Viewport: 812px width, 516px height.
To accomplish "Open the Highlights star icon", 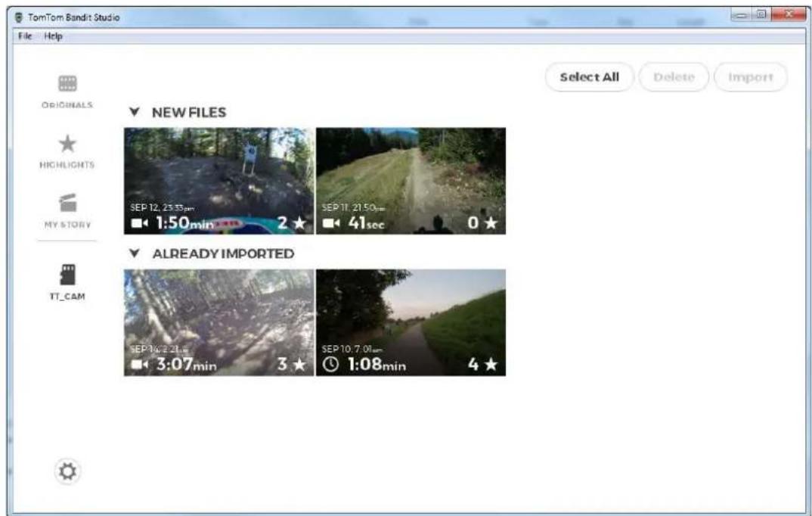I will click(x=67, y=144).
